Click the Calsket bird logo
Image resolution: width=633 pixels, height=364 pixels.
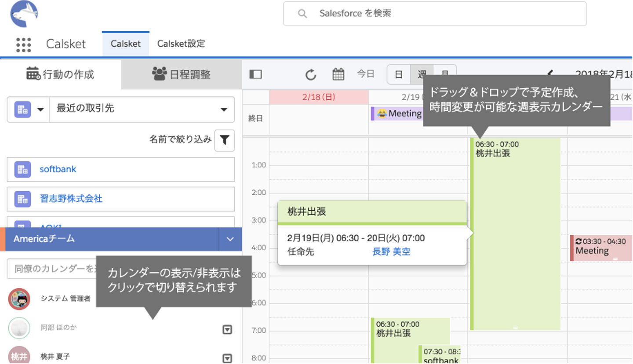point(24,14)
